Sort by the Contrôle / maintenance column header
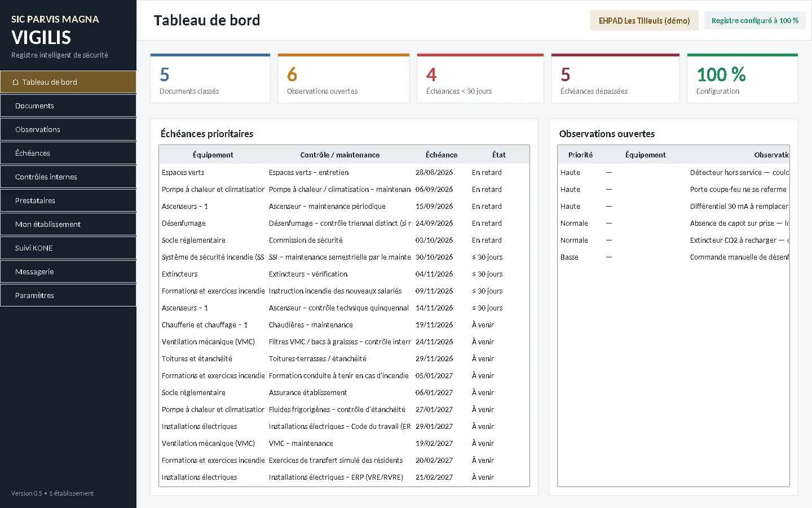The image size is (812, 508). tap(340, 155)
